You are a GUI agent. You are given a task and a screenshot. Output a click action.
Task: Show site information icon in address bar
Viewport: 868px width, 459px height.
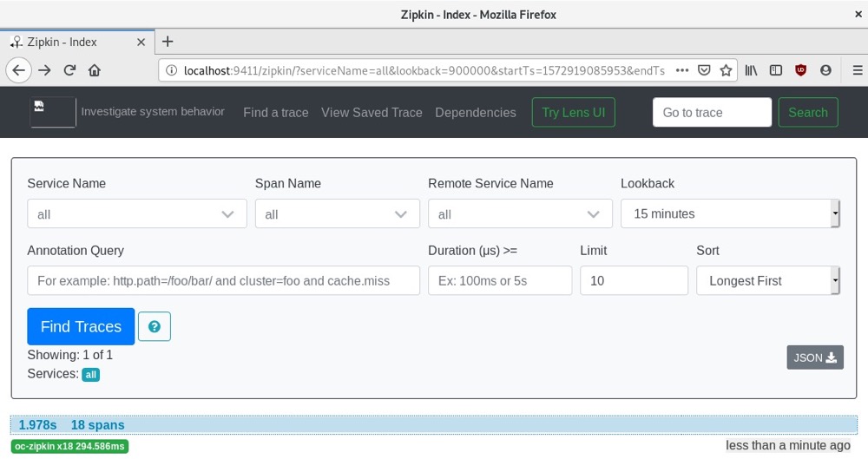pyautogui.click(x=172, y=70)
